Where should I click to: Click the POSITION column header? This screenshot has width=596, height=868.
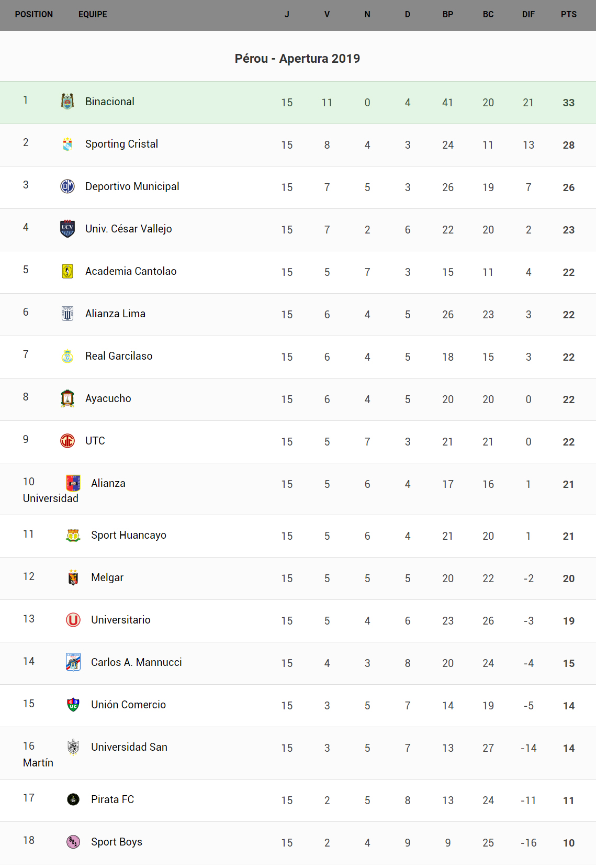pyautogui.click(x=34, y=15)
